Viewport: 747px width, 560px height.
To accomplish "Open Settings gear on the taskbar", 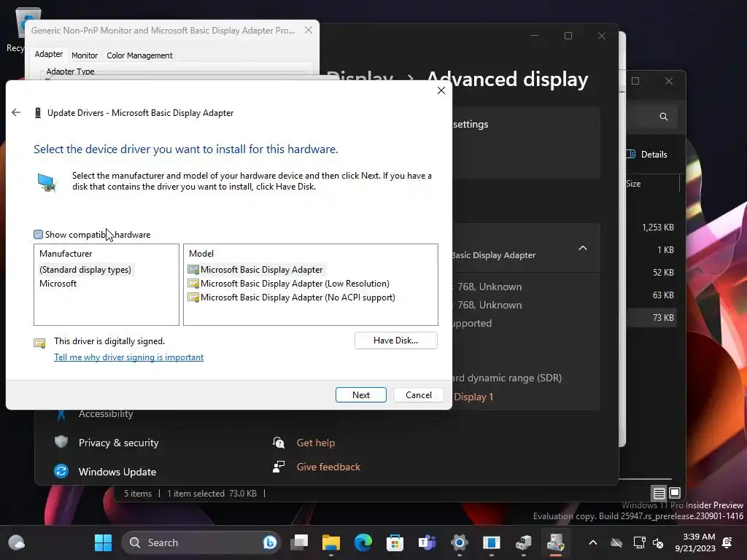I will tap(460, 542).
